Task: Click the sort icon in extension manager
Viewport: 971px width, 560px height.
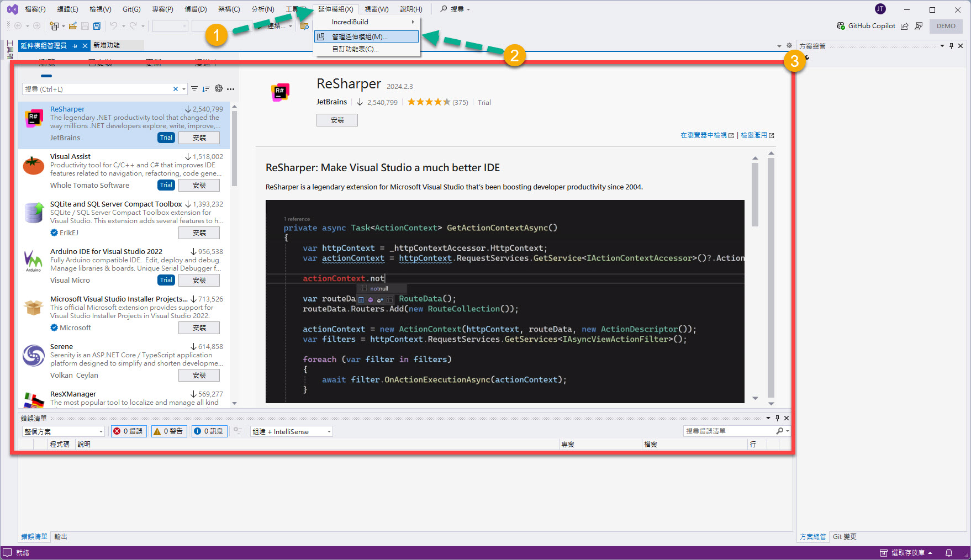Action: coord(206,89)
